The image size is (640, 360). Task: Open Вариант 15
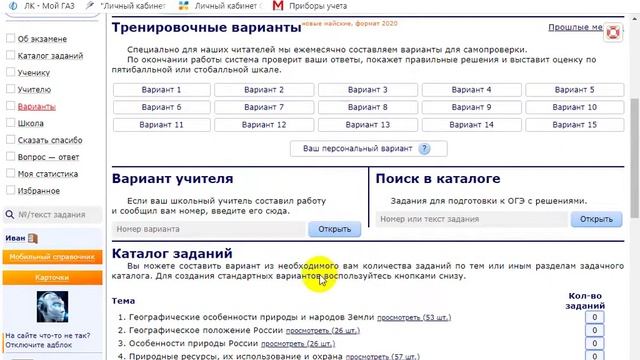pos(575,125)
